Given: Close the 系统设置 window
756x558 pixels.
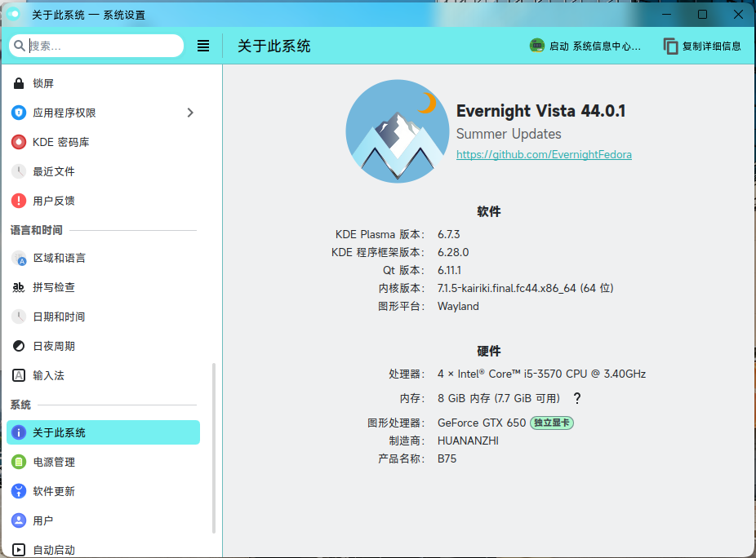Looking at the screenshot, I should 738,15.
